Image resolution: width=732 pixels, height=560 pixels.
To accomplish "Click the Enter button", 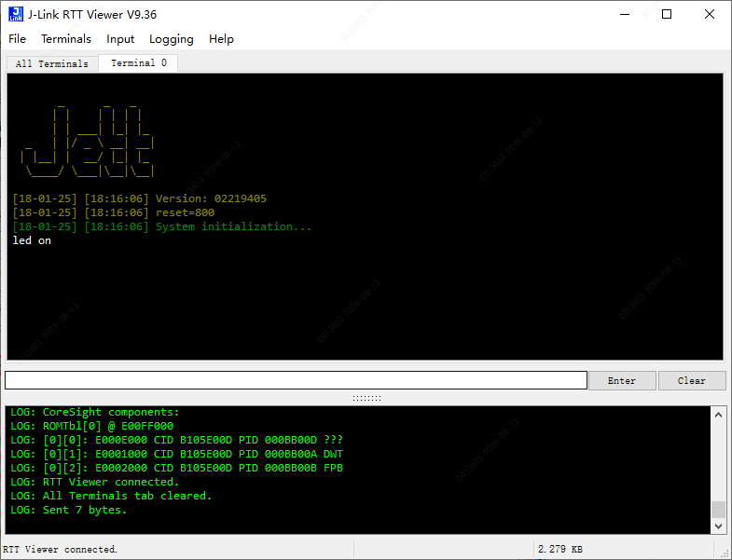I will 622,380.
